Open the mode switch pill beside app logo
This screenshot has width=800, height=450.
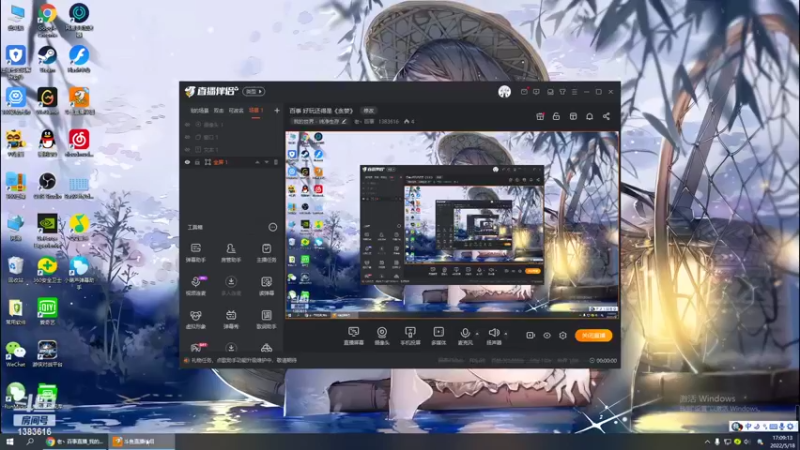click(x=254, y=91)
